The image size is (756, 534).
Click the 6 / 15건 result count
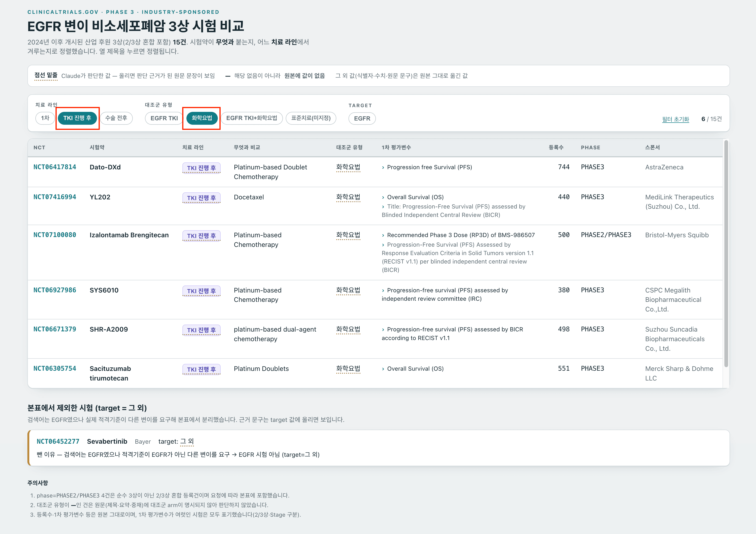tap(711, 119)
